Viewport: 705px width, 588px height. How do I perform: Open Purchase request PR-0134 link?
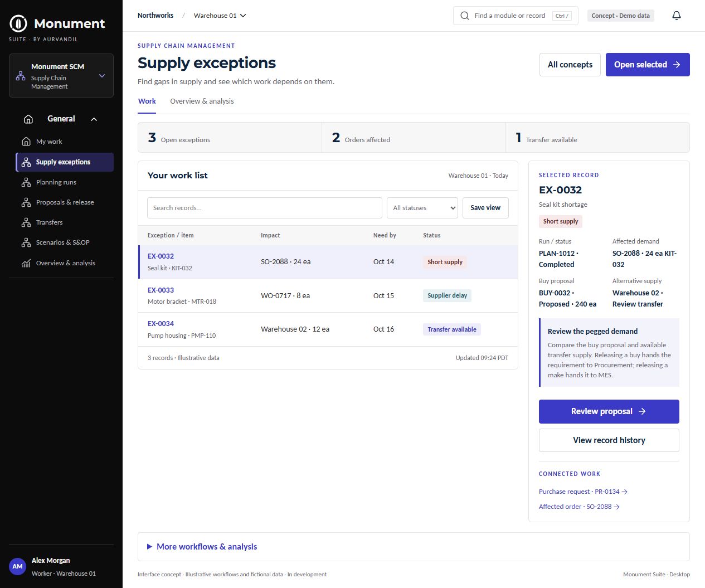point(583,492)
